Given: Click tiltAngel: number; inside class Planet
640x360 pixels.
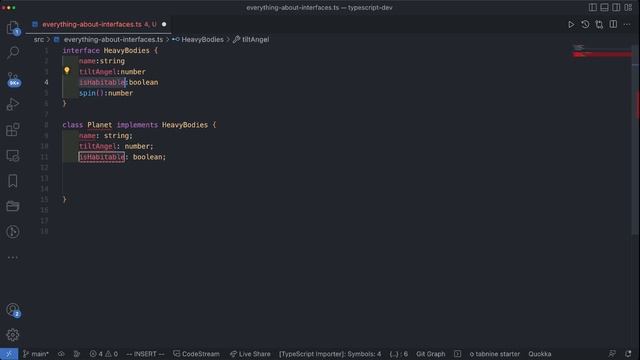Looking at the screenshot, I should pyautogui.click(x=116, y=146).
